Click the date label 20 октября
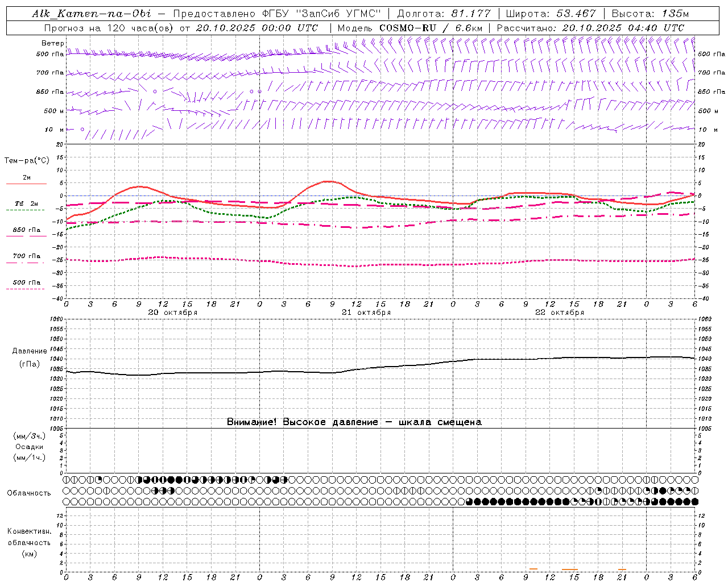This screenshot has width=728, height=582. pyautogui.click(x=173, y=313)
